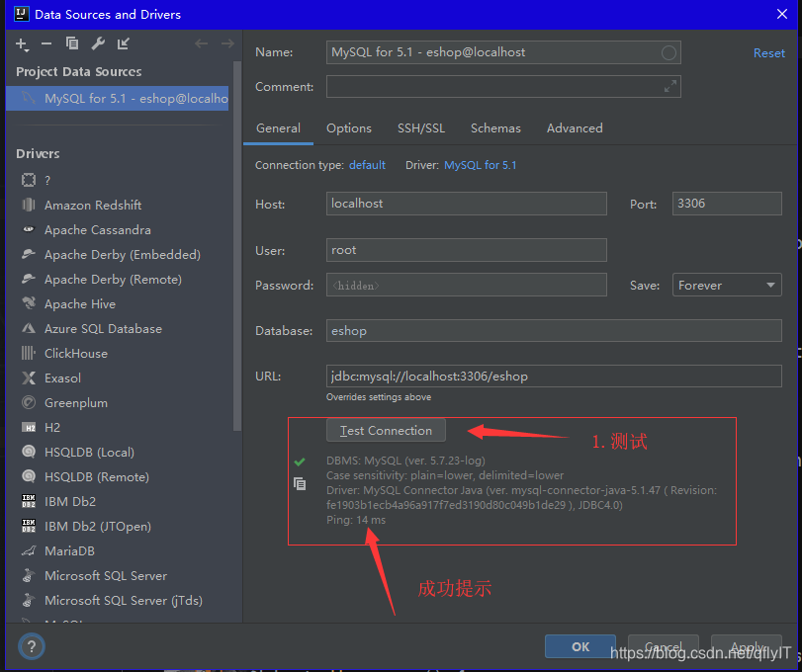Viewport: 802px width, 672px height.
Task: Click the 'DBMS: MySQL (ver. 5.7.23-log)' line
Action: click(x=405, y=461)
